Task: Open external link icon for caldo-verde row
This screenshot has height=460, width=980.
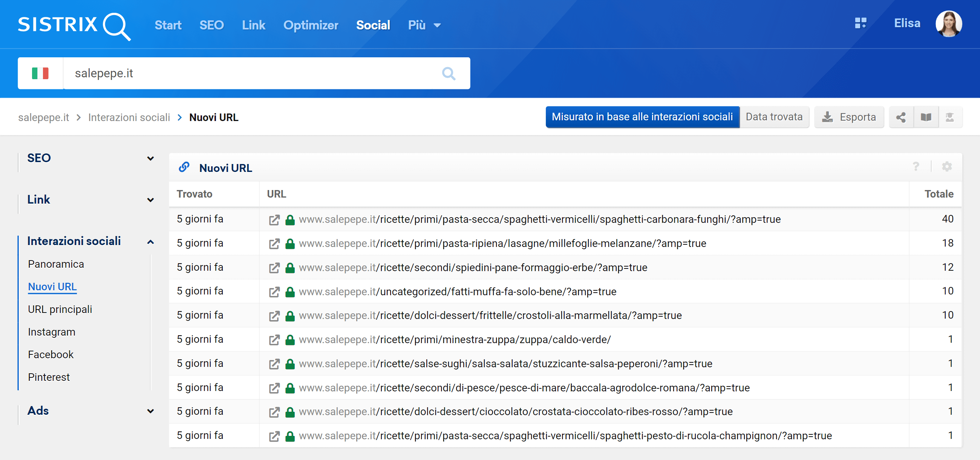Action: pos(274,340)
